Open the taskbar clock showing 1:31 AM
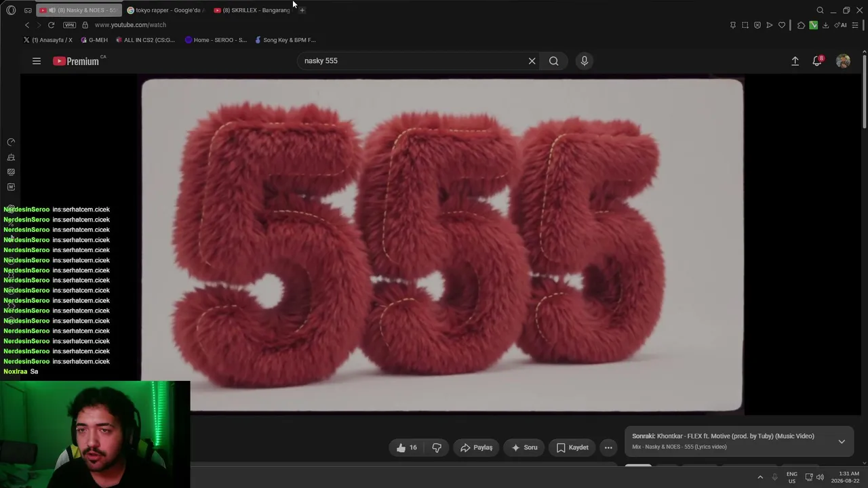Screen dimensions: 868x488 846,477
